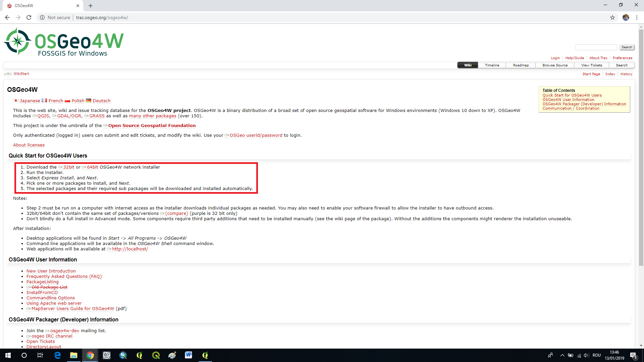
Task: Click the Browse Source navigation button
Action: coord(555,65)
